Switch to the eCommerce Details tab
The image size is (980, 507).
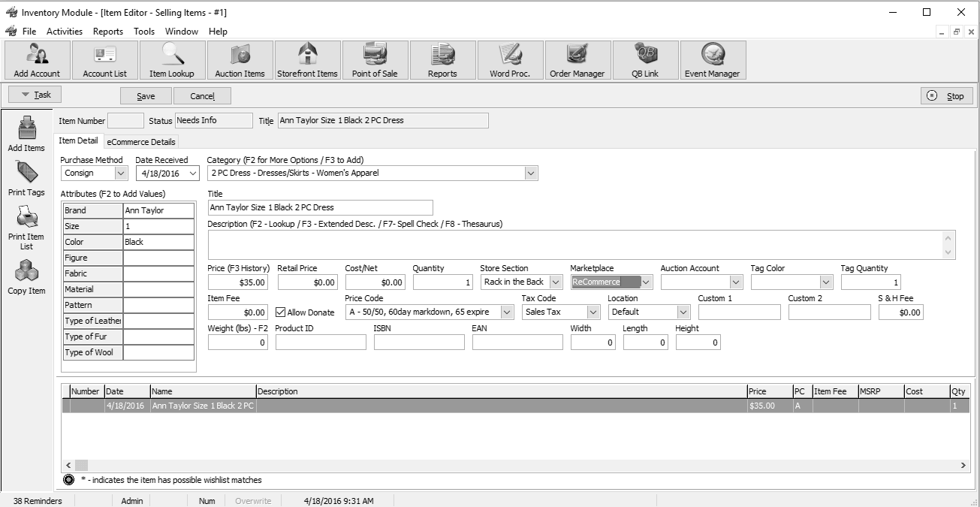coord(141,142)
